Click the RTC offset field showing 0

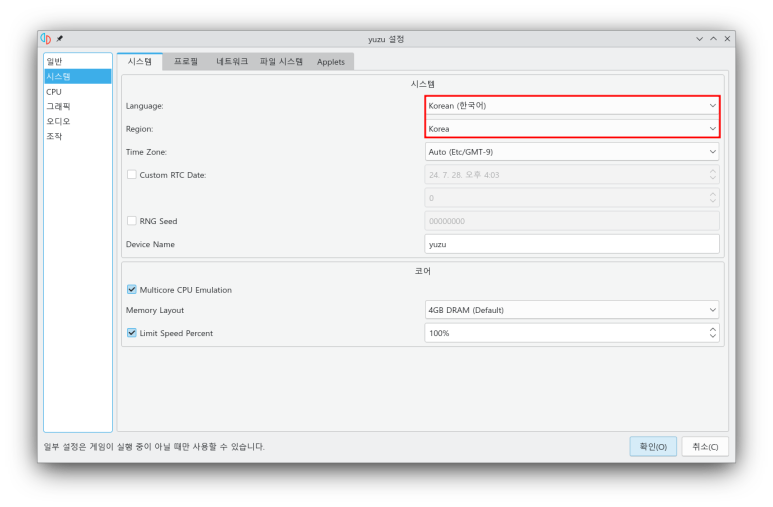pos(572,198)
